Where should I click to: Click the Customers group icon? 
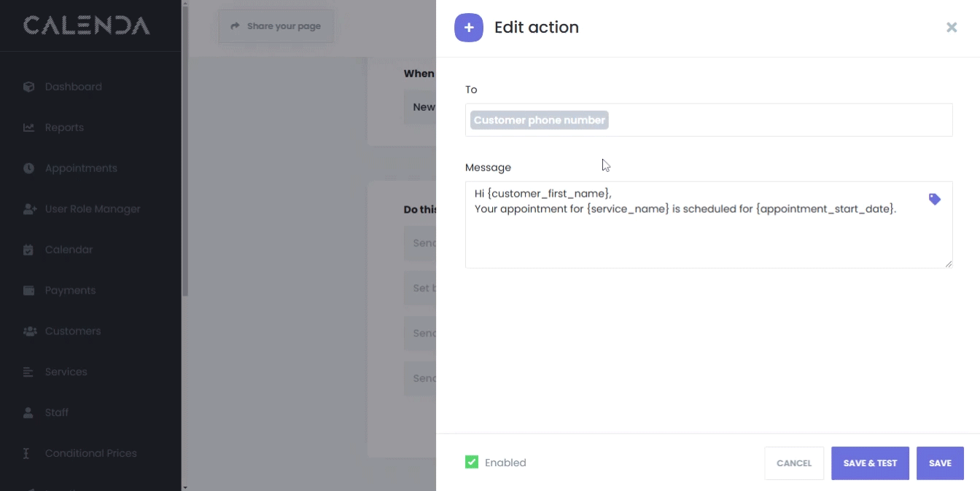(29, 331)
